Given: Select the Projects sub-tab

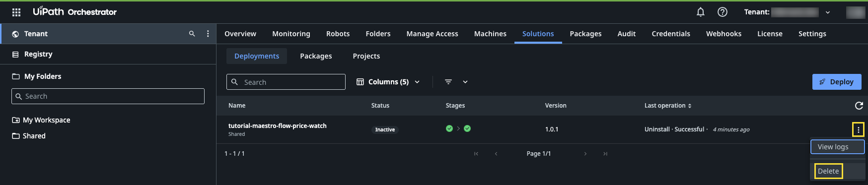Looking at the screenshot, I should [x=366, y=56].
